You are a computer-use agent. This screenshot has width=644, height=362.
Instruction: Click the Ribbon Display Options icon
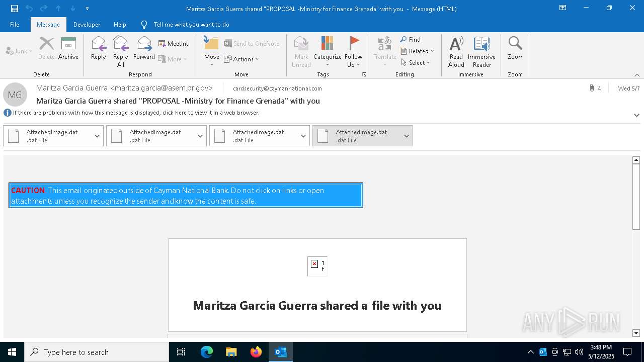coord(562,8)
